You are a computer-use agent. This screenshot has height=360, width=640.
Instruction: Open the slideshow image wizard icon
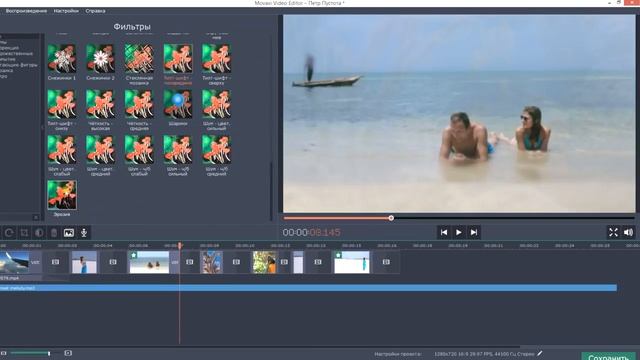(x=69, y=233)
